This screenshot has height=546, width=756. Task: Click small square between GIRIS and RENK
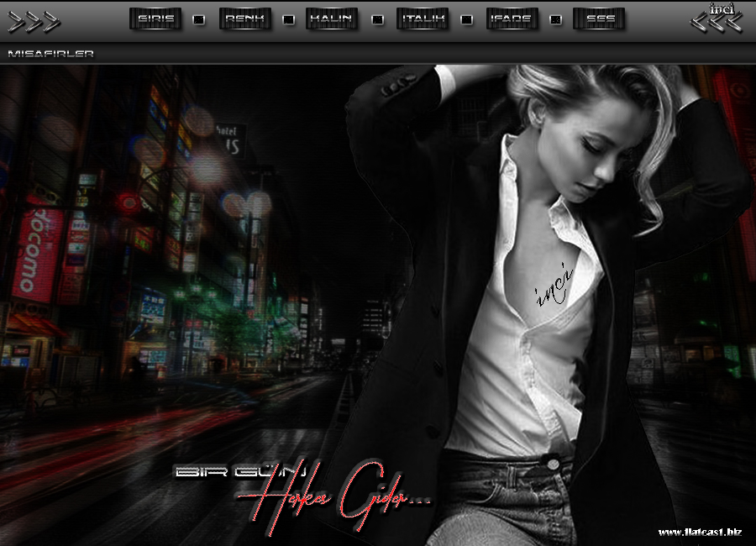coord(199,19)
